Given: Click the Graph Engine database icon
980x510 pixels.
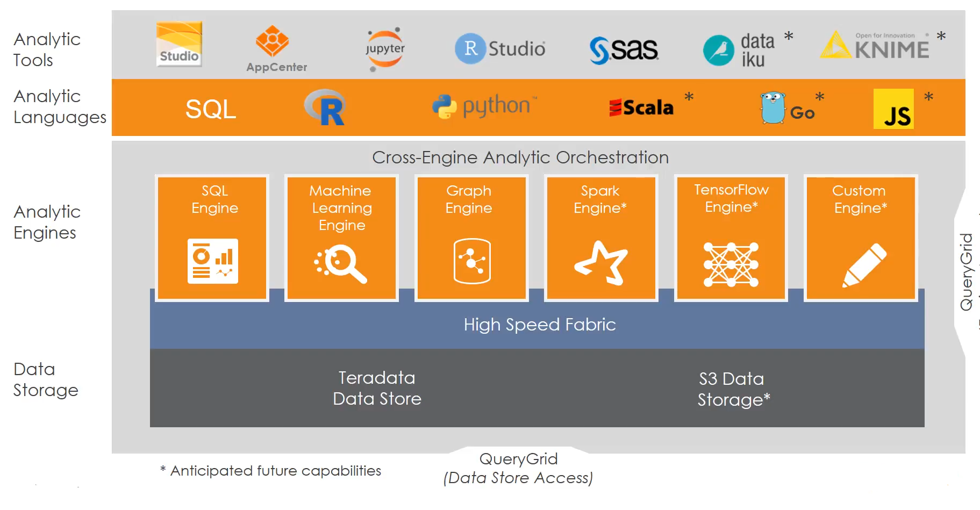Looking at the screenshot, I should [x=472, y=261].
